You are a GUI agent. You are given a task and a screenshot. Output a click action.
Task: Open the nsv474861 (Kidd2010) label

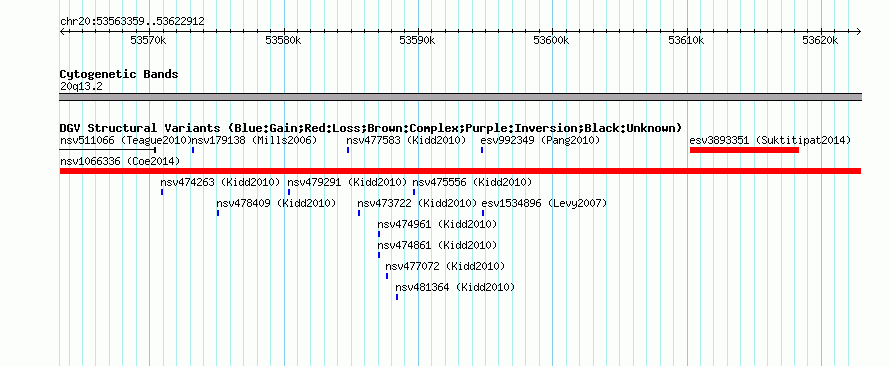(437, 245)
